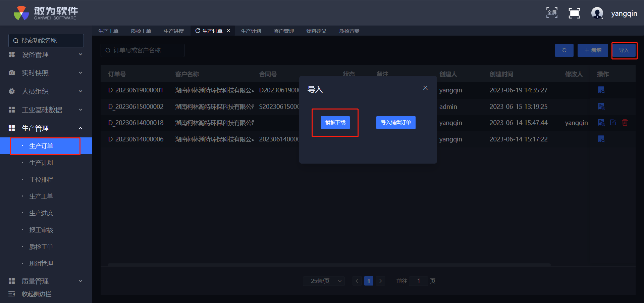
Task: Click the 前往 page number input
Action: 419,281
